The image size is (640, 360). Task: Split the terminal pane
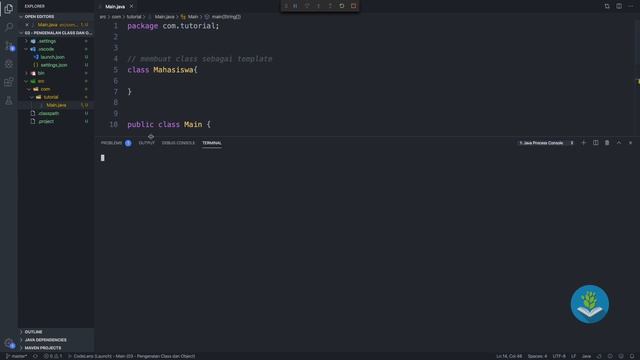click(596, 143)
